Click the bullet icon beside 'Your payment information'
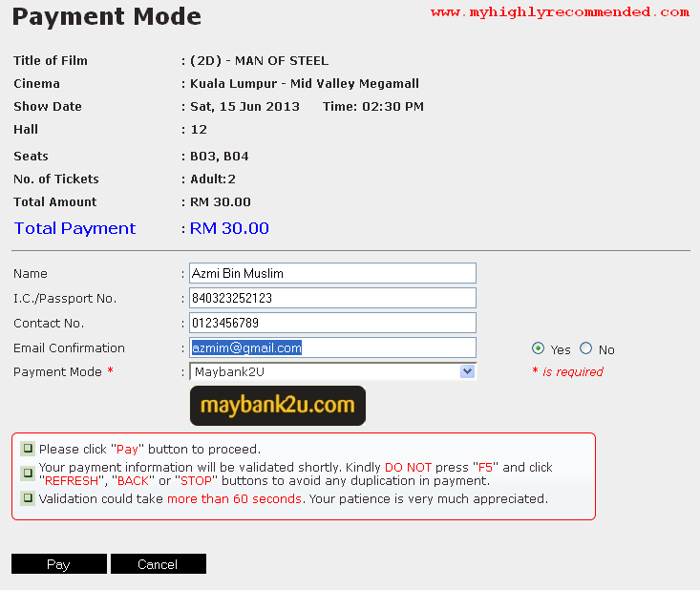The image size is (700, 590). (x=28, y=474)
